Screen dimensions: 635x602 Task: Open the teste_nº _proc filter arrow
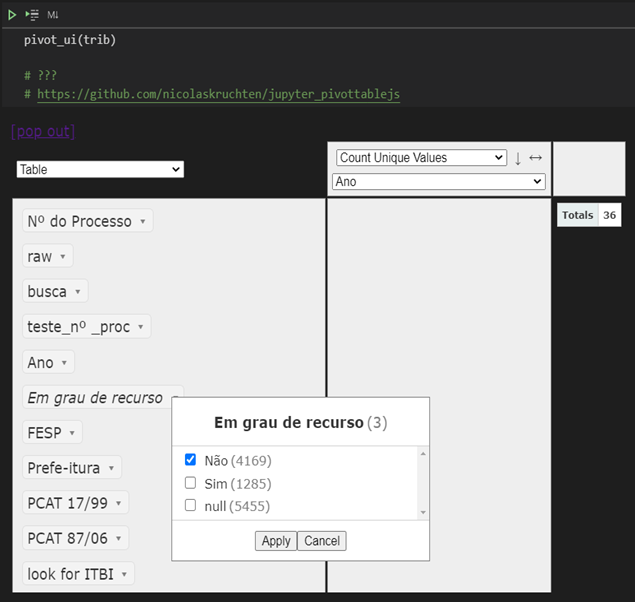pyautogui.click(x=141, y=327)
